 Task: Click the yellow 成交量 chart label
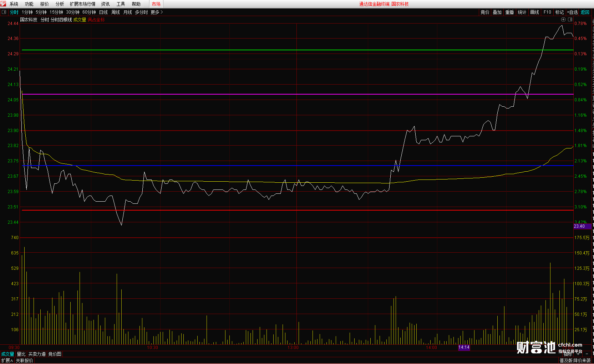[x=80, y=20]
